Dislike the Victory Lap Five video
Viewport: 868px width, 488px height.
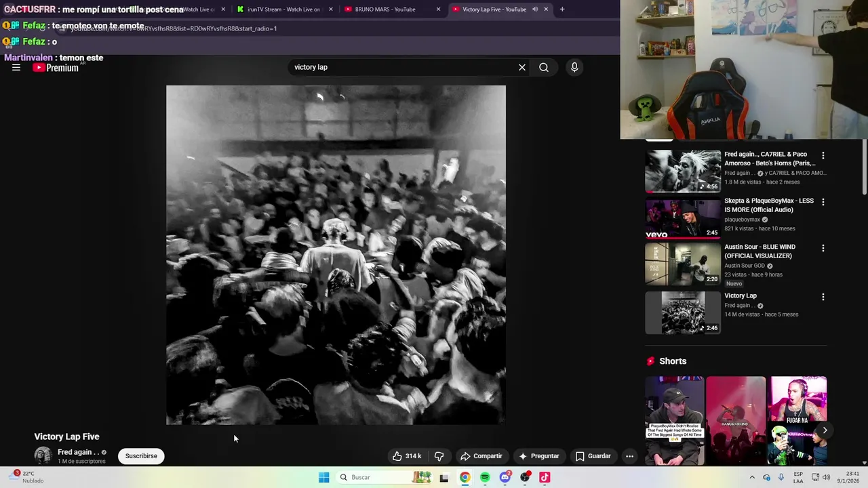(439, 456)
